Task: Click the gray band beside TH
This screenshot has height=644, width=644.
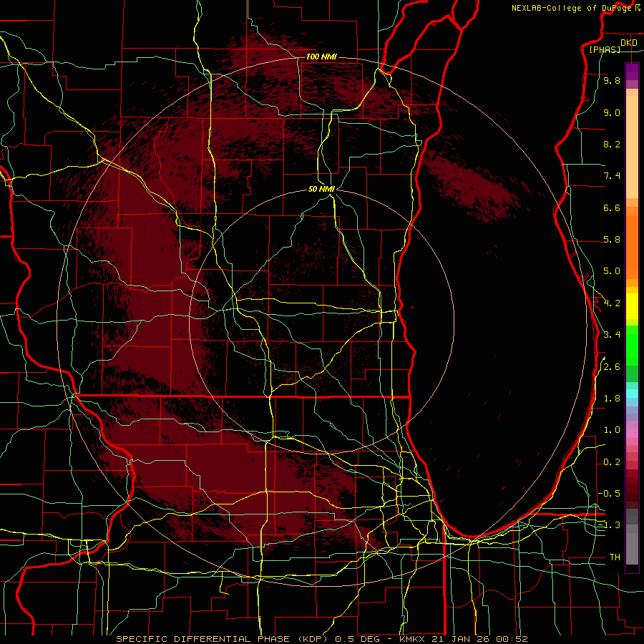Action: click(632, 550)
